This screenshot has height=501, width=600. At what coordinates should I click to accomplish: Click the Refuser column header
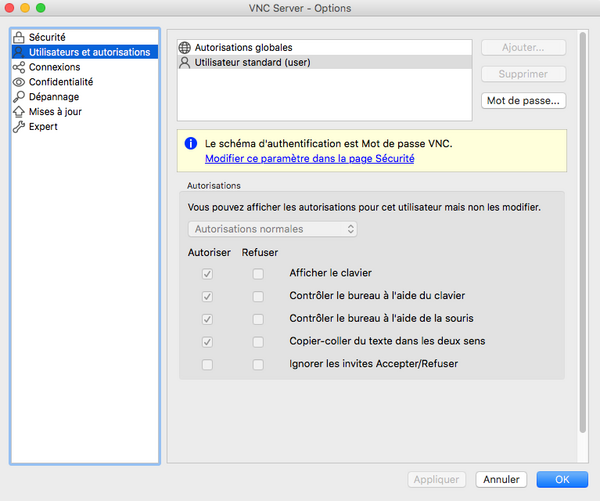click(260, 253)
